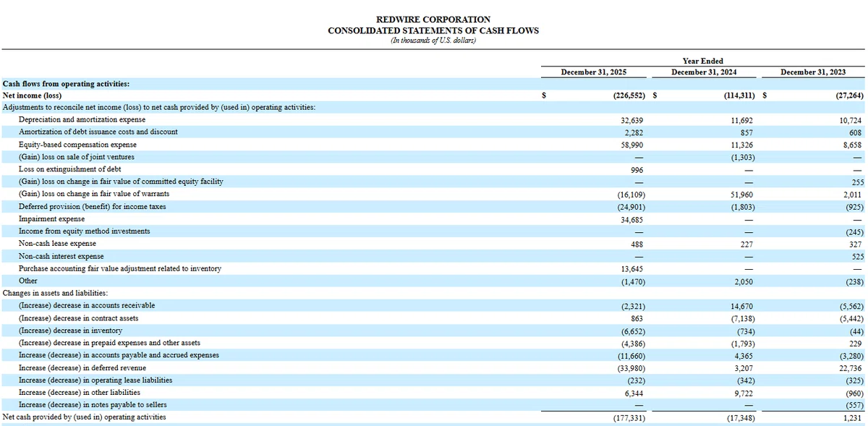
Task: Click decrease in other liabilities label
Action: tap(80, 392)
